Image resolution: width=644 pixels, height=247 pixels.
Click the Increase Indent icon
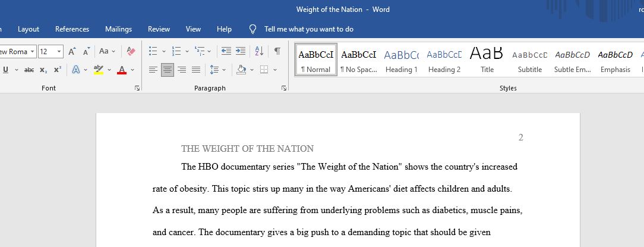tap(241, 51)
